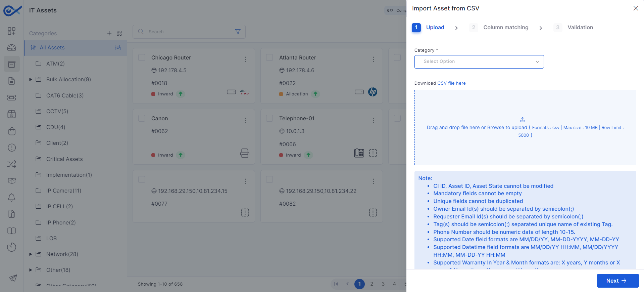Click the paper plane icon in sidebar
This screenshot has height=292, width=644.
point(12,278)
